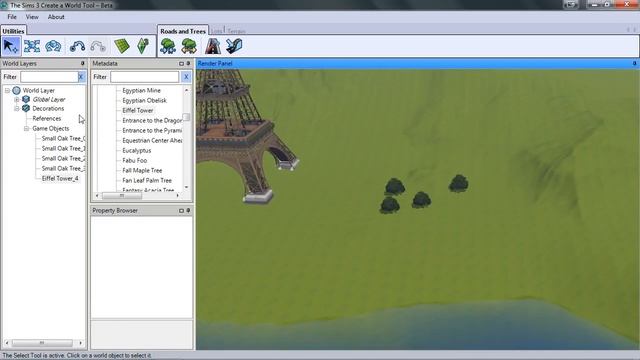Select Small Oak Tree_3 in layer tree
Viewport: 640px width, 360px height.
pyautogui.click(x=63, y=168)
